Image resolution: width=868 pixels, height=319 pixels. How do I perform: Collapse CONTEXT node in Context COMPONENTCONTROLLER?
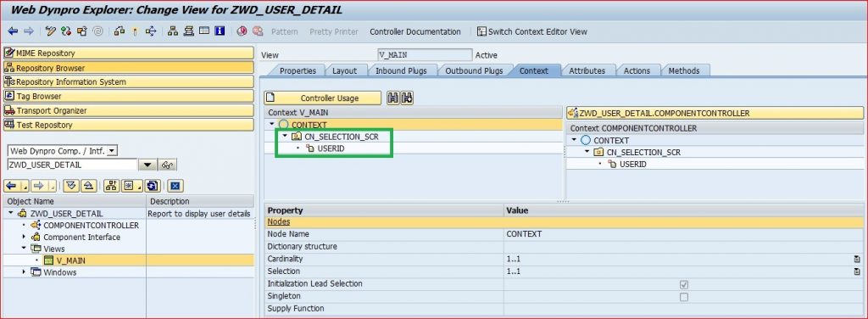click(575, 140)
